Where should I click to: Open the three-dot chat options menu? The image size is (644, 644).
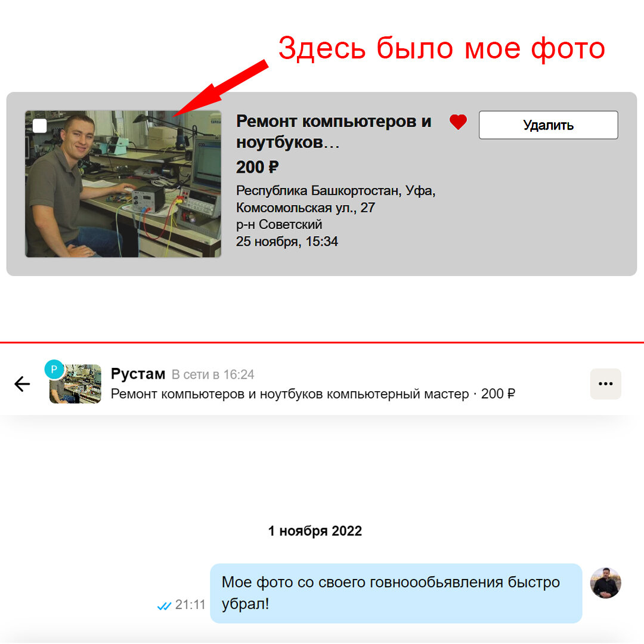[606, 384]
